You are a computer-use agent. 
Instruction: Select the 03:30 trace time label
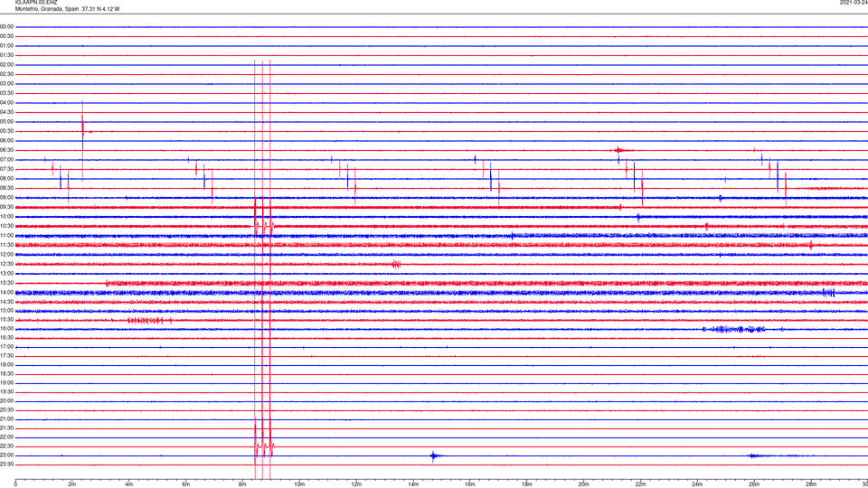tap(7, 93)
